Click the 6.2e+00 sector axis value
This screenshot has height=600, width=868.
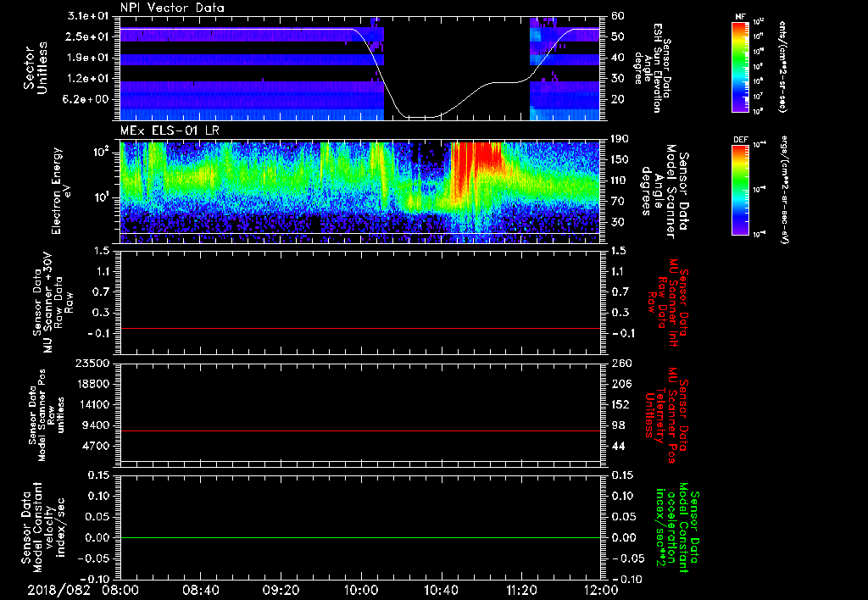(x=86, y=100)
